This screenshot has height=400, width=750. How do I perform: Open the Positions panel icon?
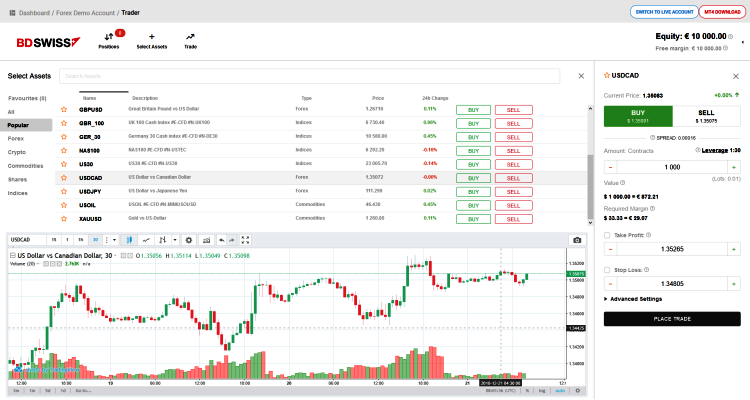(109, 37)
